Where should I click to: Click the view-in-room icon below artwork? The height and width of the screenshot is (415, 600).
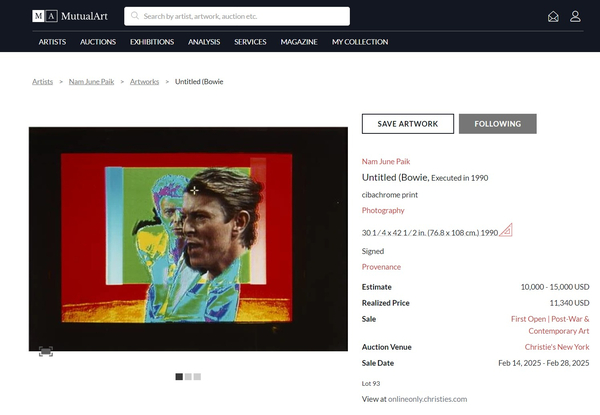click(46, 351)
